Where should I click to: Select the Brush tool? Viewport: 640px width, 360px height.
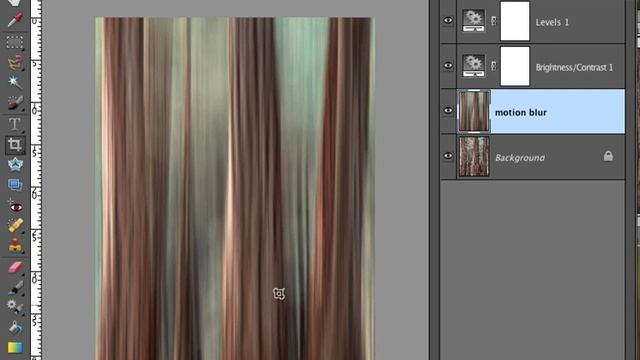pos(15,287)
